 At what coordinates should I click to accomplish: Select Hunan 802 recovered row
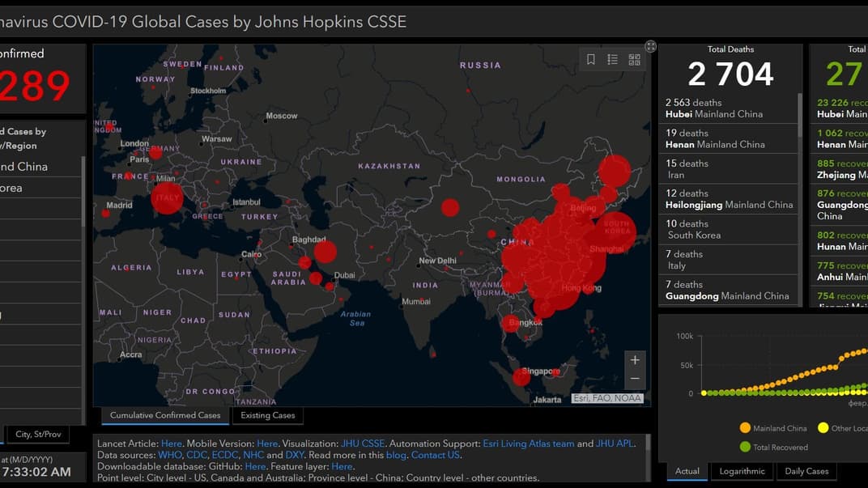(x=840, y=240)
